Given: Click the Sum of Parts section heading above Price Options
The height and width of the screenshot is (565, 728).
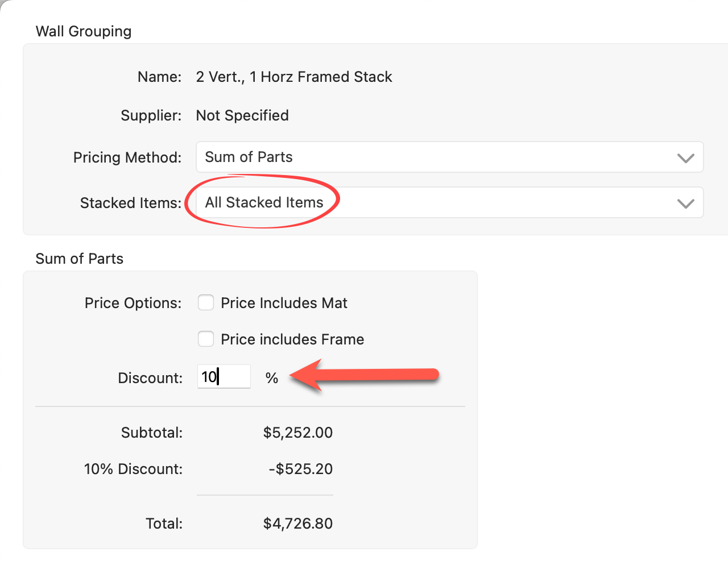Looking at the screenshot, I should (80, 259).
